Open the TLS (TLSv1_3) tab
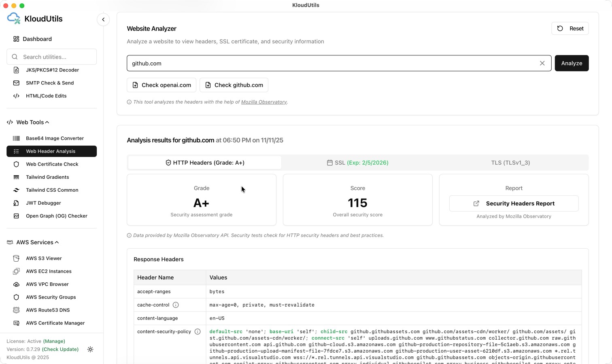 tap(510, 163)
